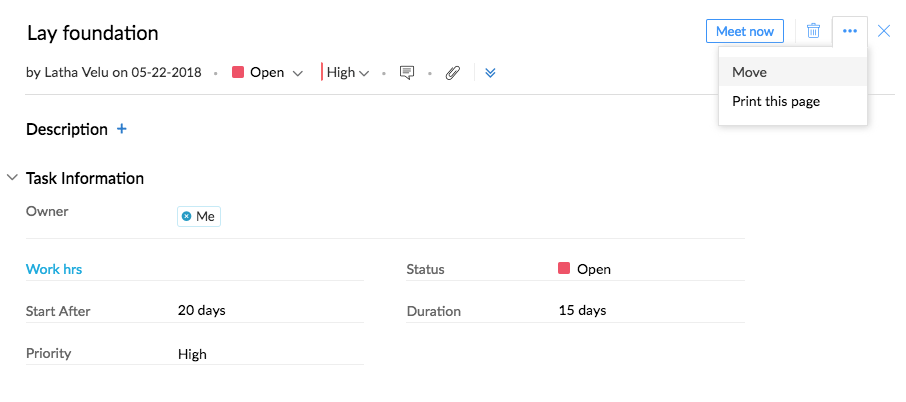
Task: Delete task using trash icon
Action: tap(813, 31)
